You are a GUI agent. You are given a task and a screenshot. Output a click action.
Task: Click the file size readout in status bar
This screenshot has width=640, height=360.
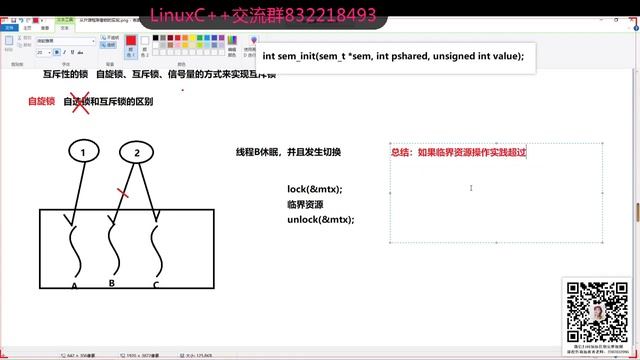pyautogui.click(x=196, y=356)
